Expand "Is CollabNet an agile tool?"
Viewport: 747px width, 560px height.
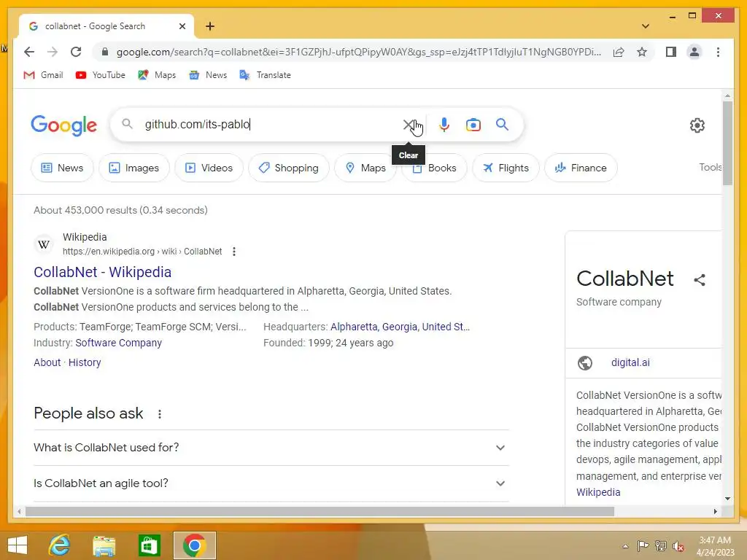271,483
